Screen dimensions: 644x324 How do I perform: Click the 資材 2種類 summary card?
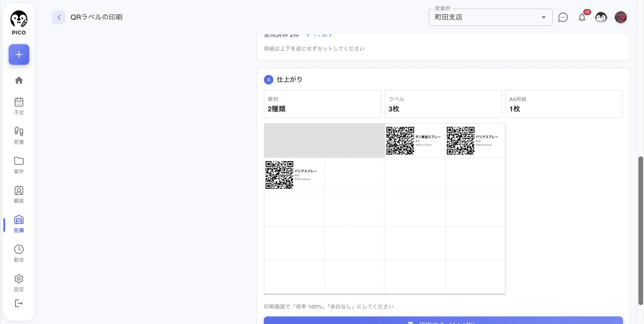(322, 104)
